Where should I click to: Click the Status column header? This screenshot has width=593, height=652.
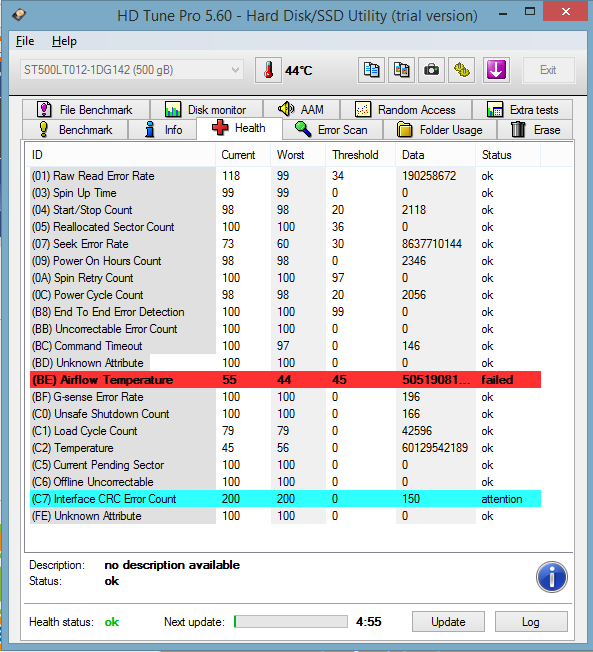508,155
